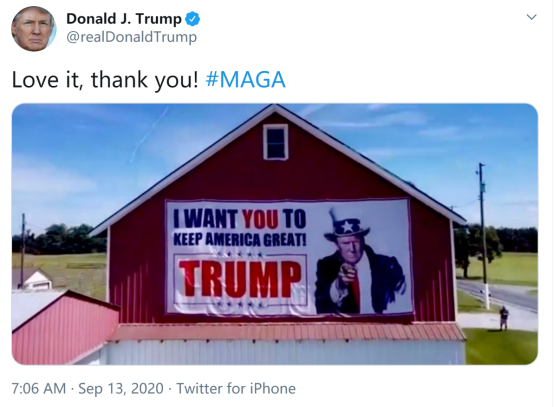Open the @realDonaldTrump handle link
Viewport: 554px width, 407px height.
pyautogui.click(x=131, y=37)
